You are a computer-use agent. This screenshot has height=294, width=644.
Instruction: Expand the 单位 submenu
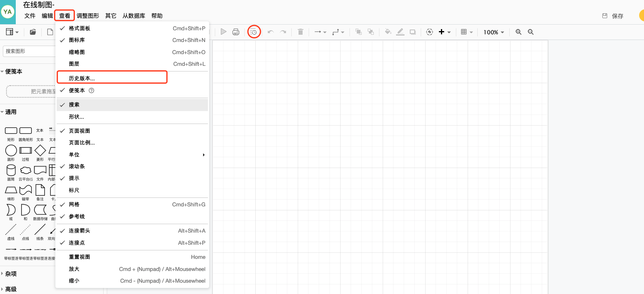pyautogui.click(x=132, y=155)
